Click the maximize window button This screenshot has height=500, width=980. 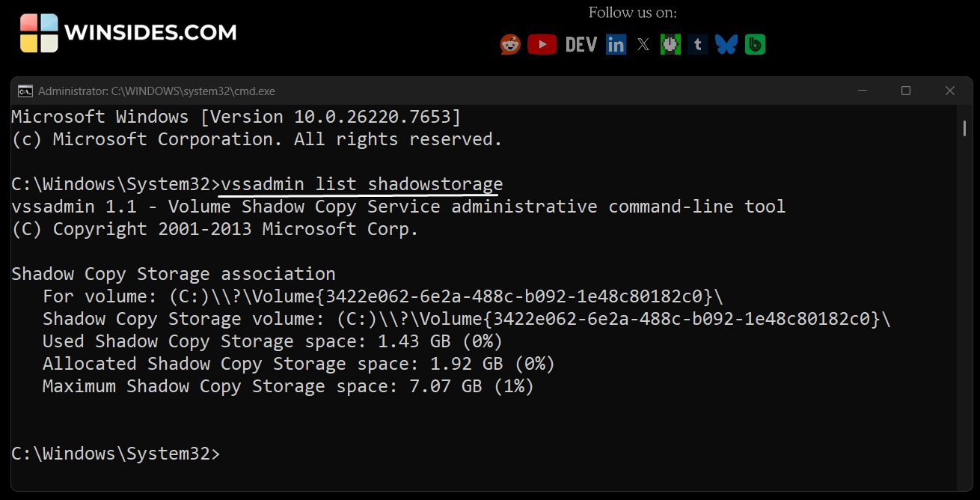905,91
